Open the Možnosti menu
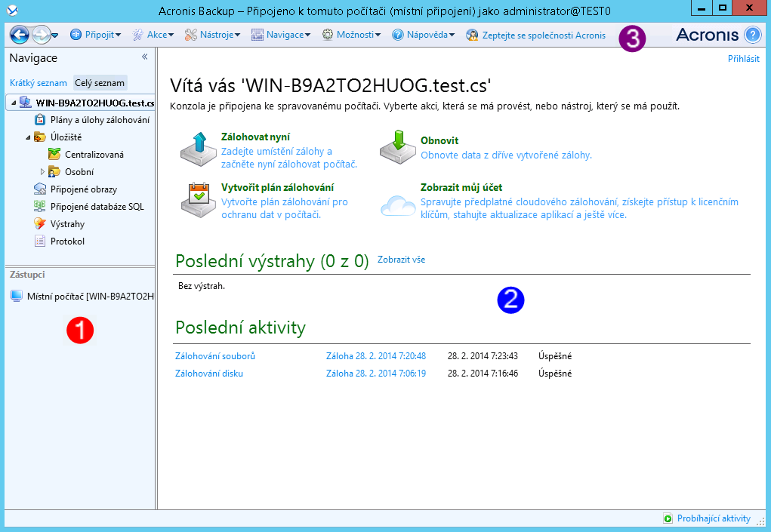Viewport: 771px width, 532px height. 352,35
